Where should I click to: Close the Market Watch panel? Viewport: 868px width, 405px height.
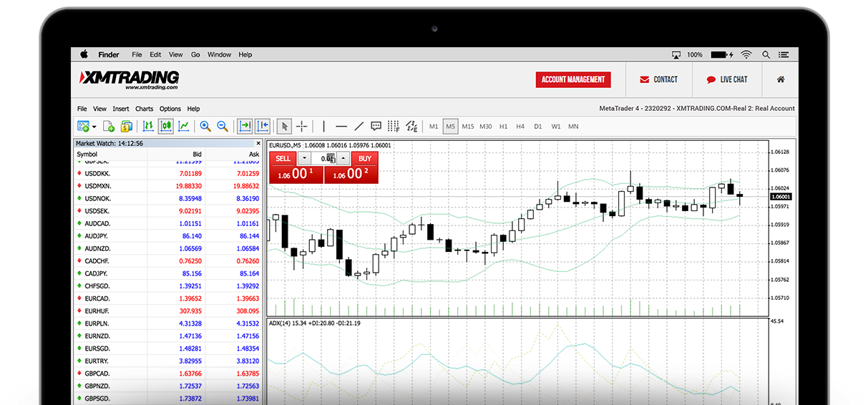click(x=258, y=144)
